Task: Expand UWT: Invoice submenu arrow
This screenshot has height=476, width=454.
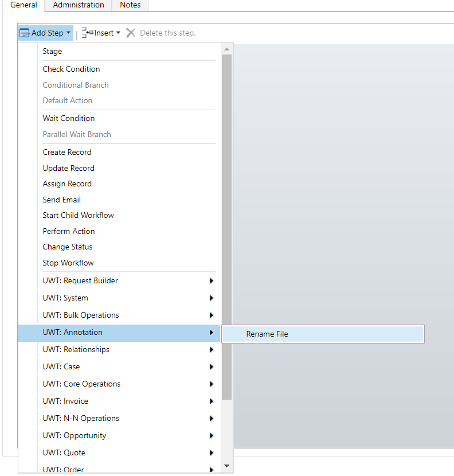Action: pos(212,401)
